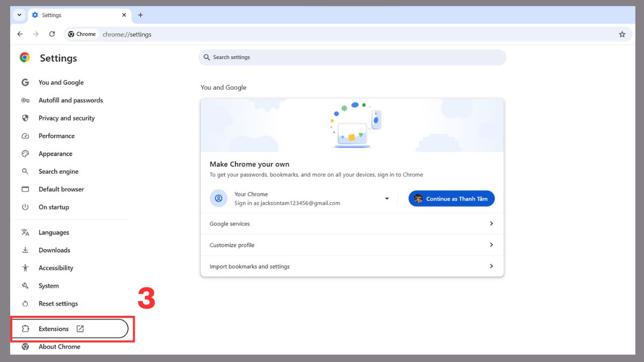Viewport: 644px width, 362px height.
Task: Click the Import bookmarks and settings chevron
Action: coord(491,267)
